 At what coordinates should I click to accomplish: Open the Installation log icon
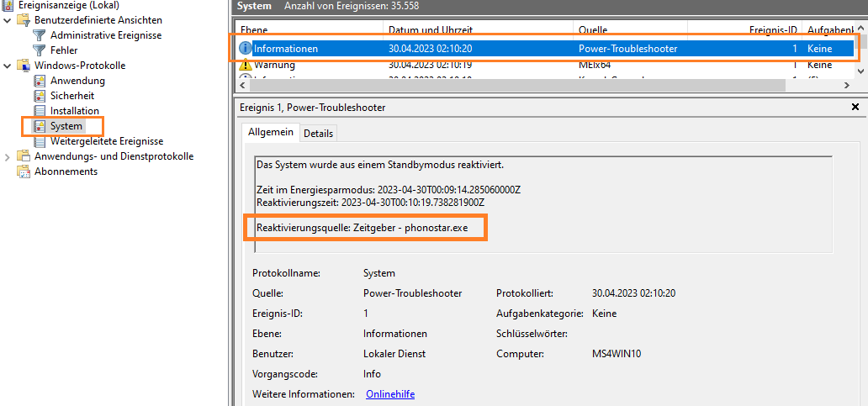tap(40, 111)
